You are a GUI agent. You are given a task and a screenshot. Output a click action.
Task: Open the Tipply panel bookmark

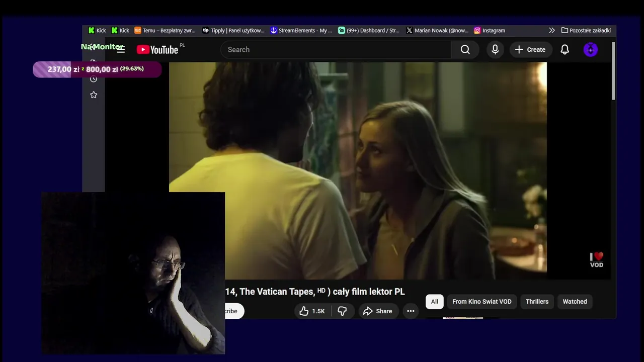(233, 30)
